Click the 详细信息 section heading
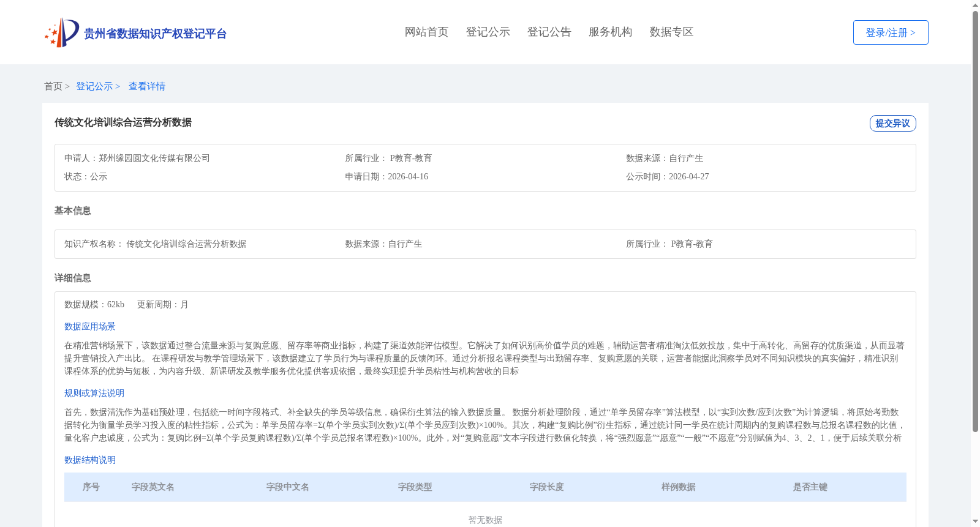Viewport: 980px width, 527px height. click(x=72, y=278)
